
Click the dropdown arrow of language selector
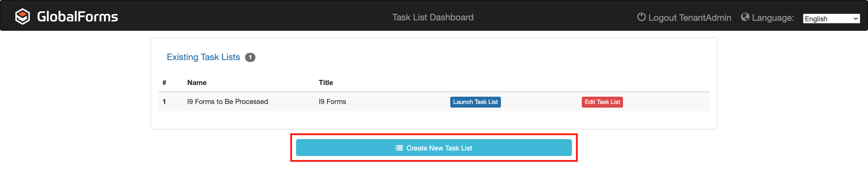[855, 19]
